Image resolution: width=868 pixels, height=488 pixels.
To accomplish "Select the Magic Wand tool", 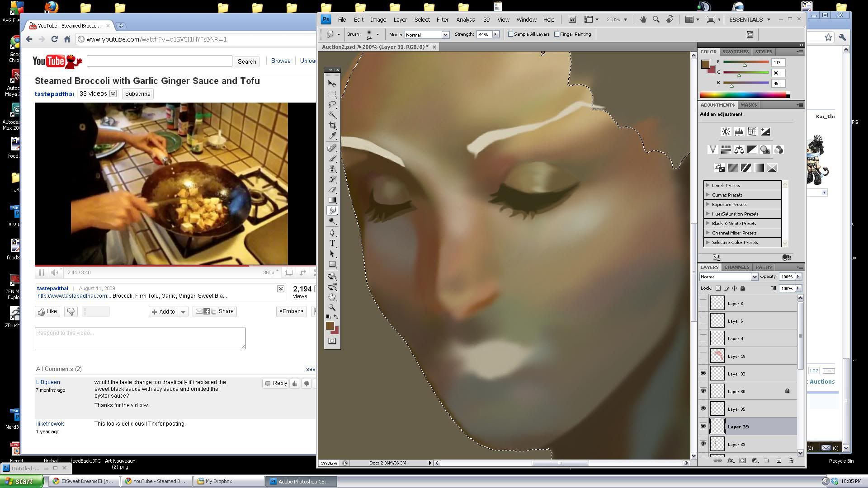I will coord(332,115).
